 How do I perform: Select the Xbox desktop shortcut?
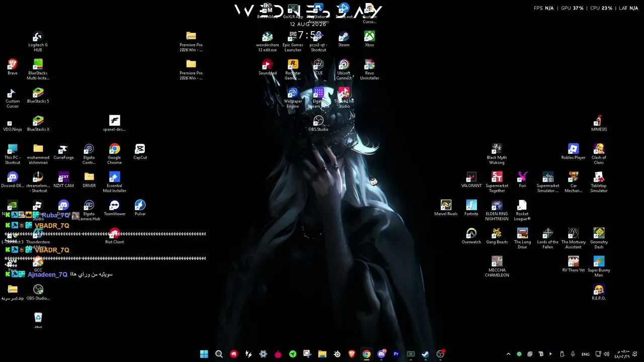[x=369, y=39]
